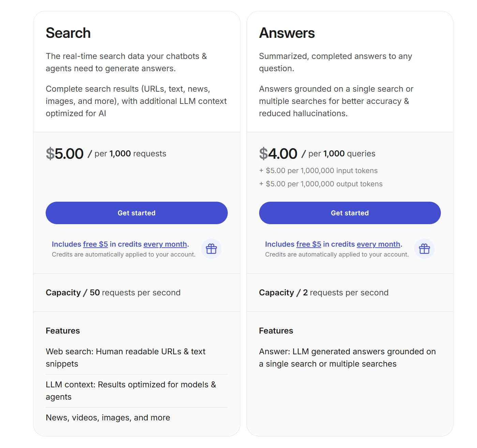
Task: Select the LLM generated answers feature item
Action: pyautogui.click(x=347, y=357)
